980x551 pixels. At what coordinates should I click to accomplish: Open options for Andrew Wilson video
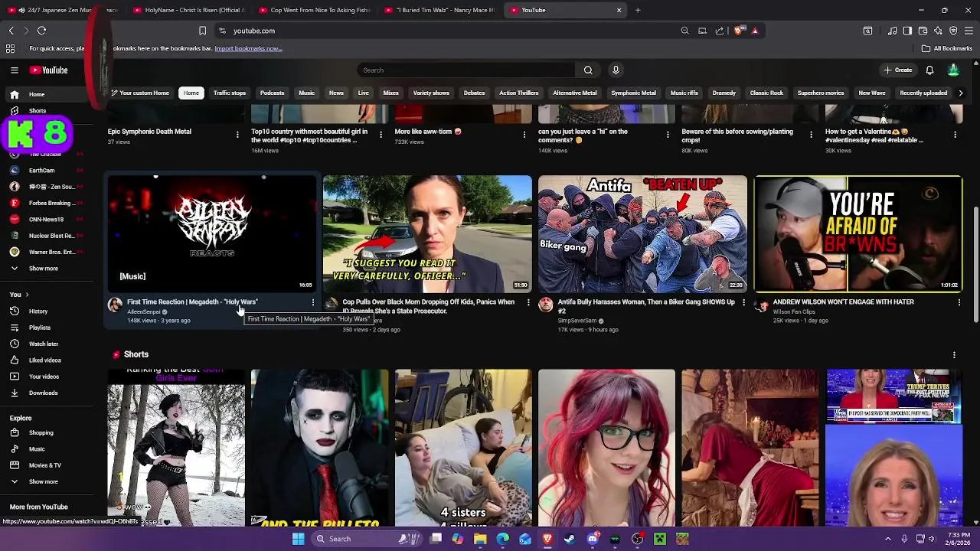pos(959,303)
